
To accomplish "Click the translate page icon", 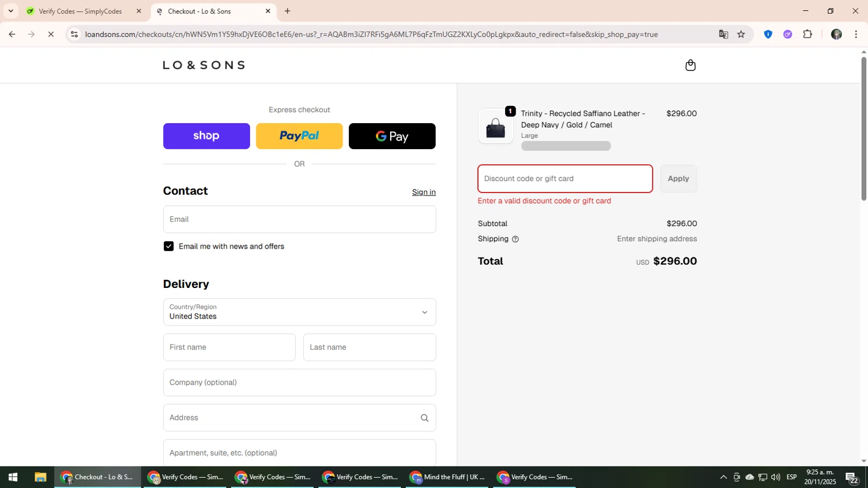I will tap(723, 34).
